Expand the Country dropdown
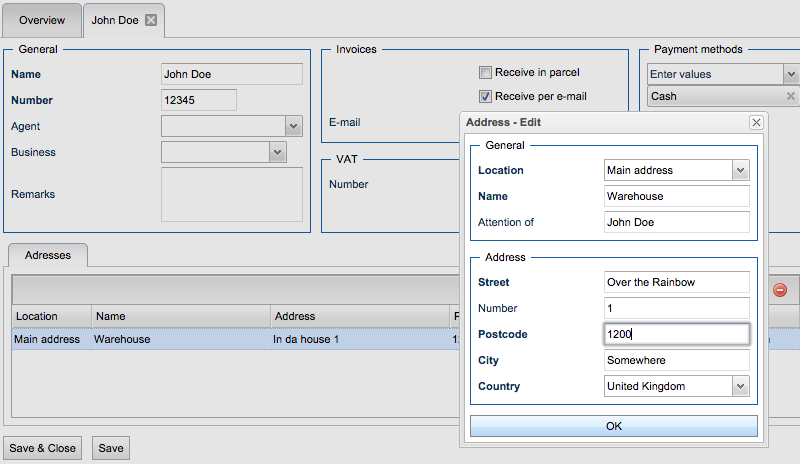This screenshot has width=800, height=464. point(740,386)
